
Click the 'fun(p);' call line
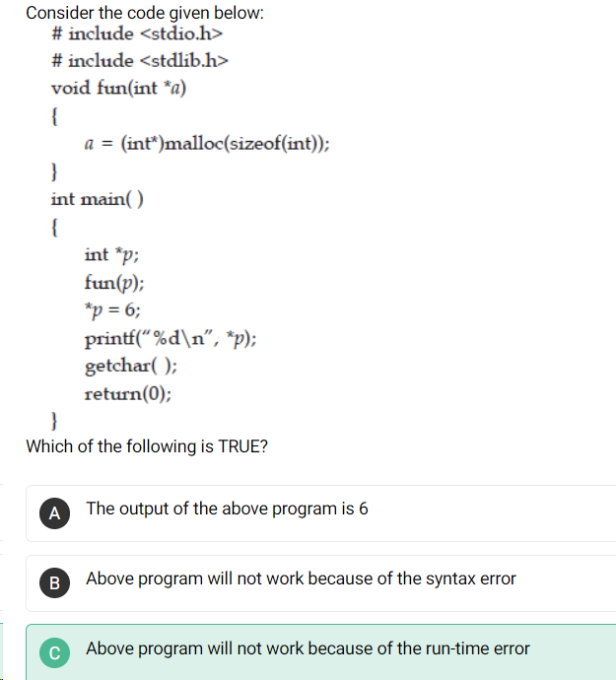pos(114,283)
